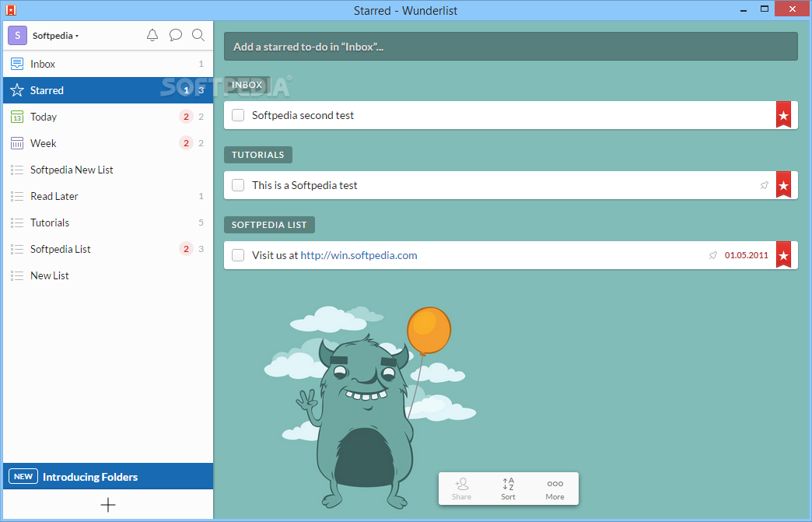Viewport: 812px width, 522px height.
Task: Click the Share button
Action: coord(461,489)
